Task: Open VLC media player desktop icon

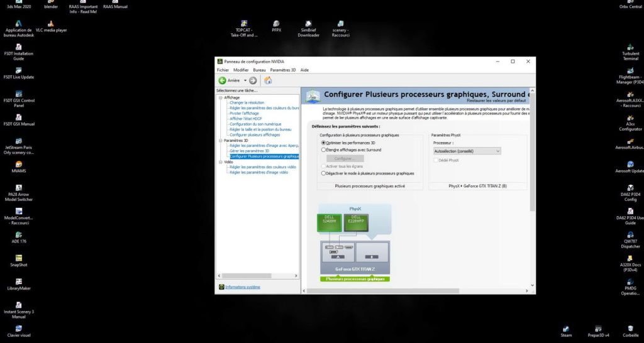Action: (51, 26)
